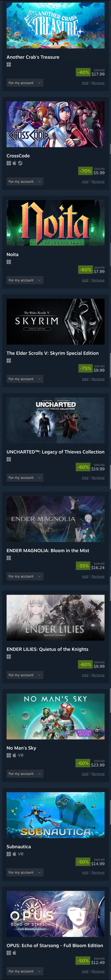Open 'For my account' dropdown for Another Crab's Treasure

[x=25, y=82]
